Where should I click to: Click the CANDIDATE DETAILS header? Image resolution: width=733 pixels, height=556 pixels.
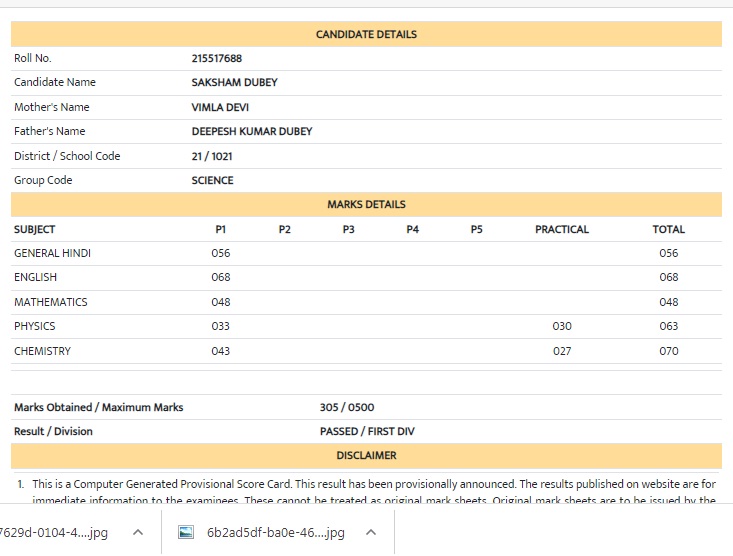(x=366, y=34)
